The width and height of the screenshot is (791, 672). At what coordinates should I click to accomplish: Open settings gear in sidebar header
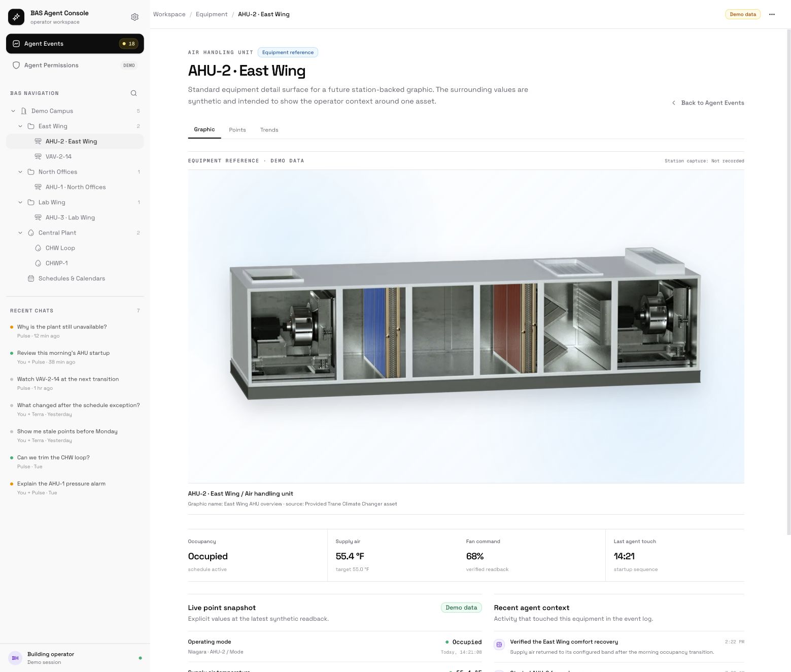coord(134,17)
